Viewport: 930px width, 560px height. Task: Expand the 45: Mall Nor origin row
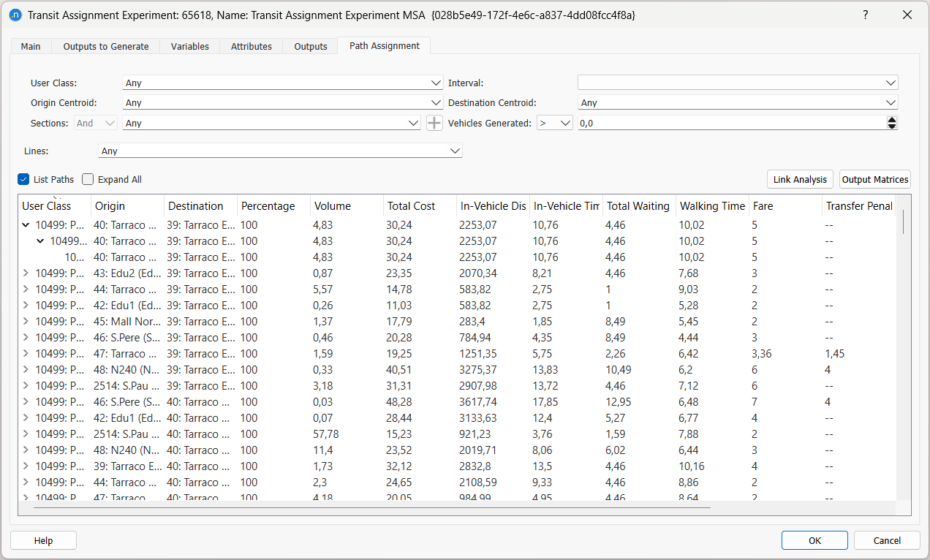point(26,322)
